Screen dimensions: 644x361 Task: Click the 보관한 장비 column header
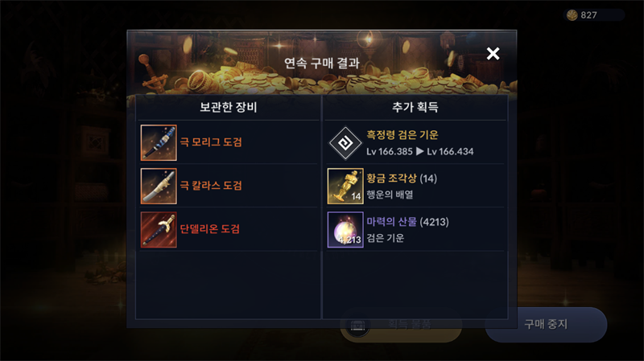[x=229, y=108]
